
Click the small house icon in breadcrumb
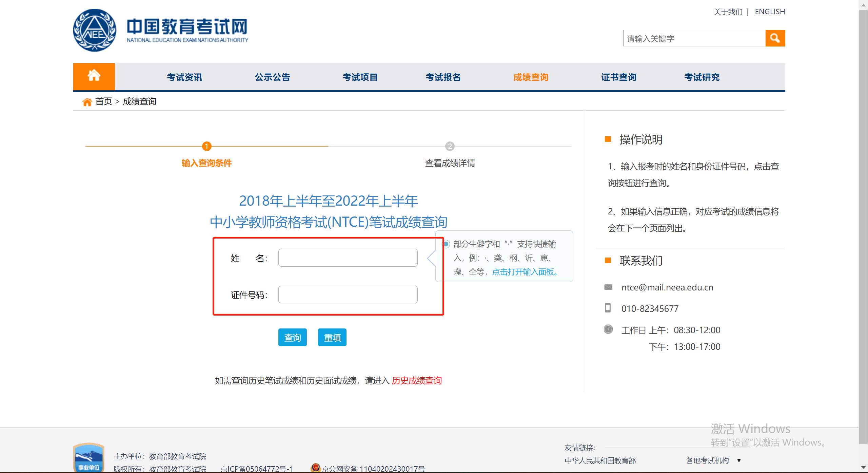(87, 101)
